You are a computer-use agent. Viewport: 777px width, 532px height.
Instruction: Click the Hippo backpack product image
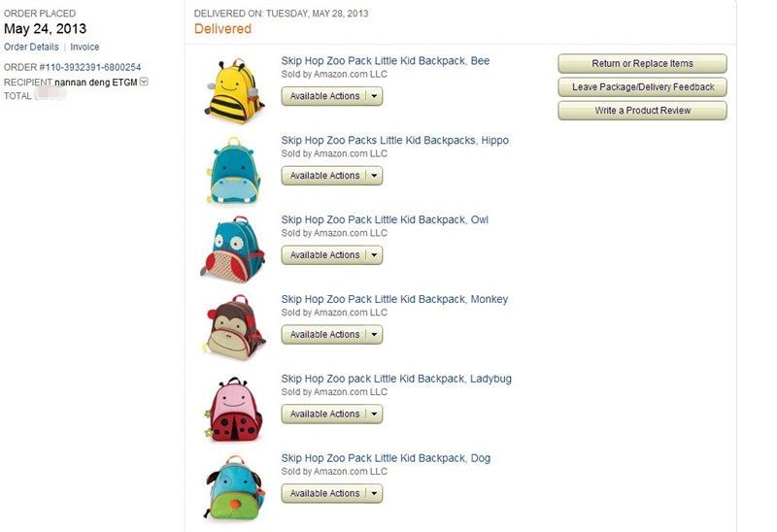tap(233, 170)
